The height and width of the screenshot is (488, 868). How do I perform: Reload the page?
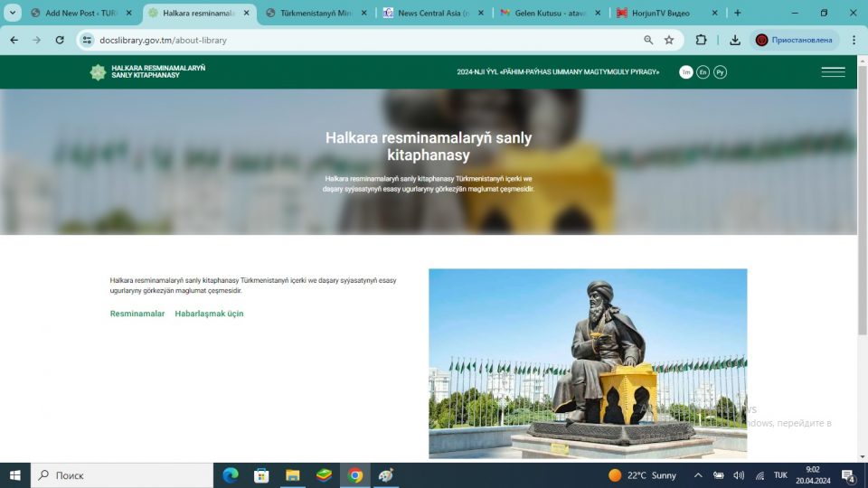pos(60,40)
